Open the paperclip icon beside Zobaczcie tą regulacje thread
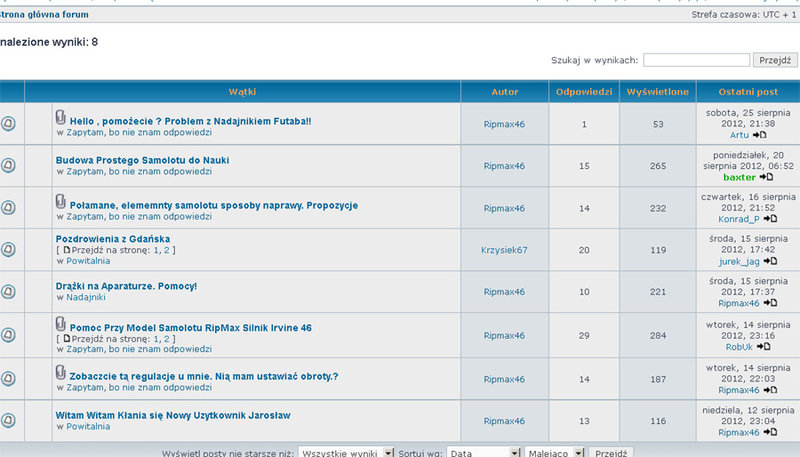800x457 pixels. point(61,373)
